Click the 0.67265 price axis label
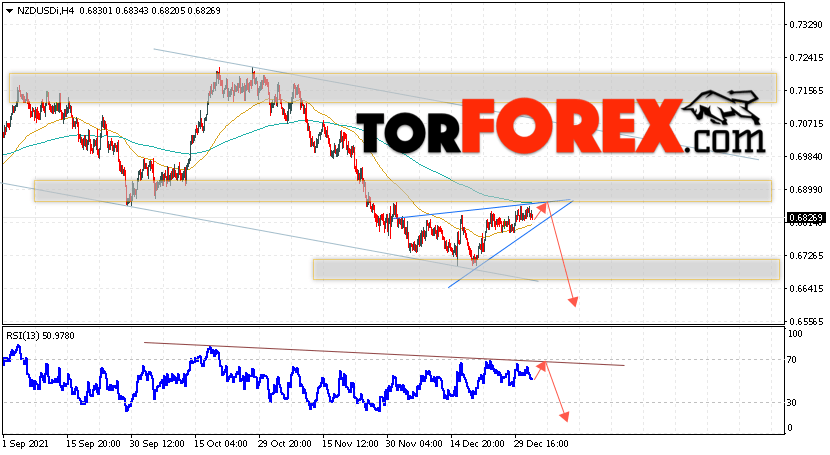Screen dimensions: 830x455 (806, 256)
